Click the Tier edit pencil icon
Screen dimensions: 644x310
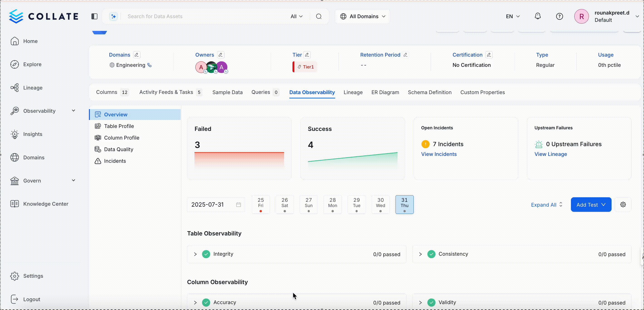click(307, 55)
